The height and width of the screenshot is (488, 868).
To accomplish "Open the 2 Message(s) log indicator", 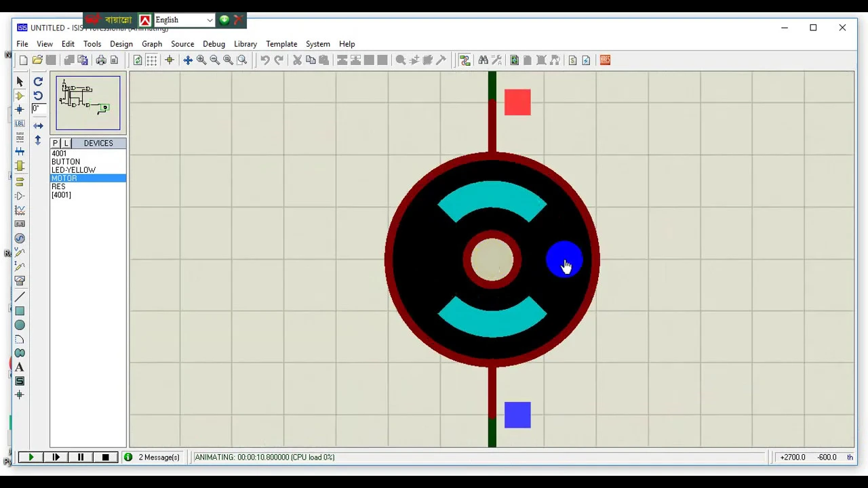I will (152, 457).
